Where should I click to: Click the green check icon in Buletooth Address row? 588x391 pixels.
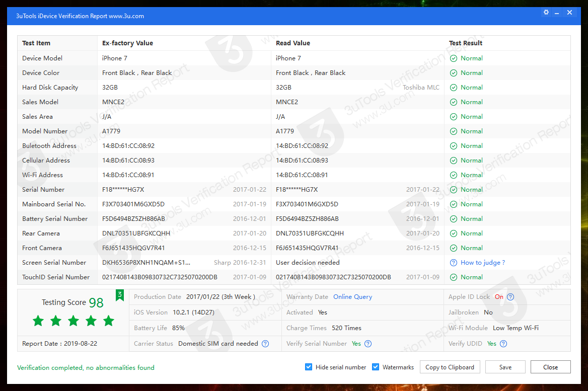pyautogui.click(x=454, y=146)
